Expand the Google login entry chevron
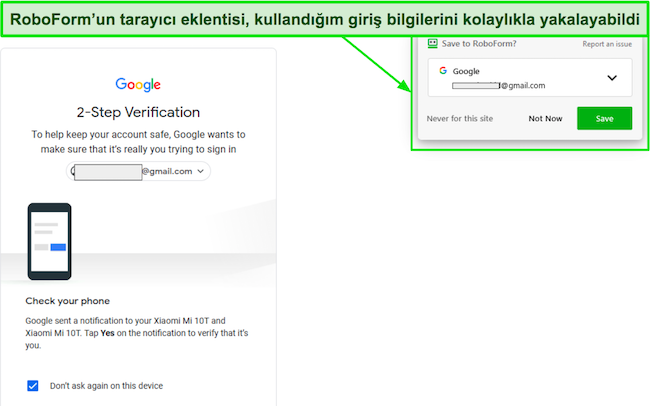The image size is (650, 406). pos(612,78)
